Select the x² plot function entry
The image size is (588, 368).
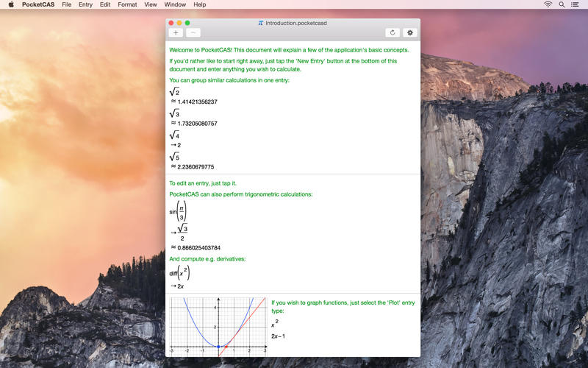click(275, 323)
